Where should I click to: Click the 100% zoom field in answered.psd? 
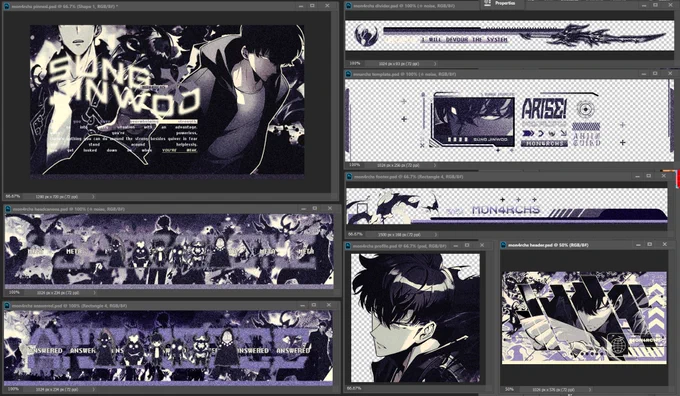click(14, 389)
